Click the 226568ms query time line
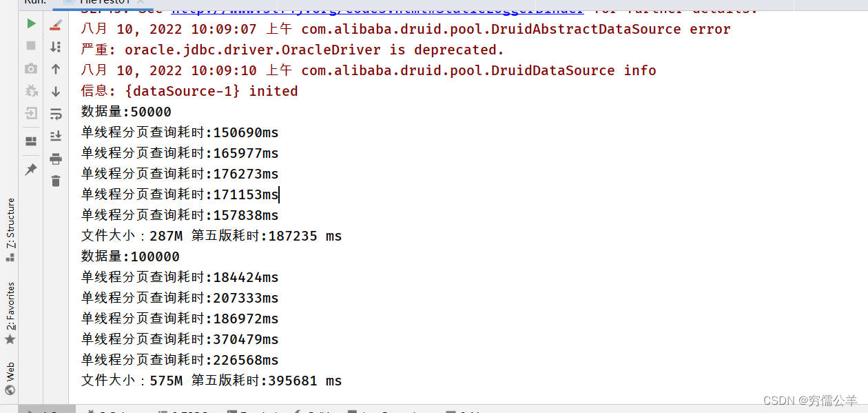 pos(180,361)
